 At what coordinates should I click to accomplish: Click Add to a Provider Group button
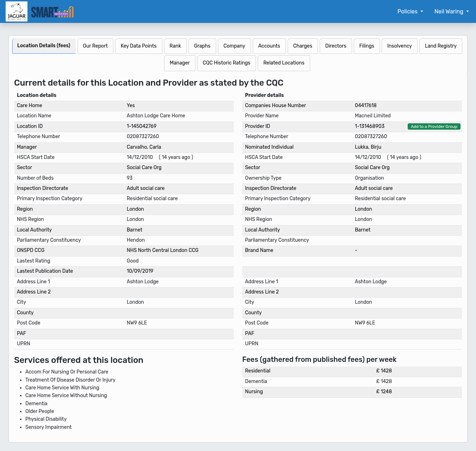tap(434, 126)
